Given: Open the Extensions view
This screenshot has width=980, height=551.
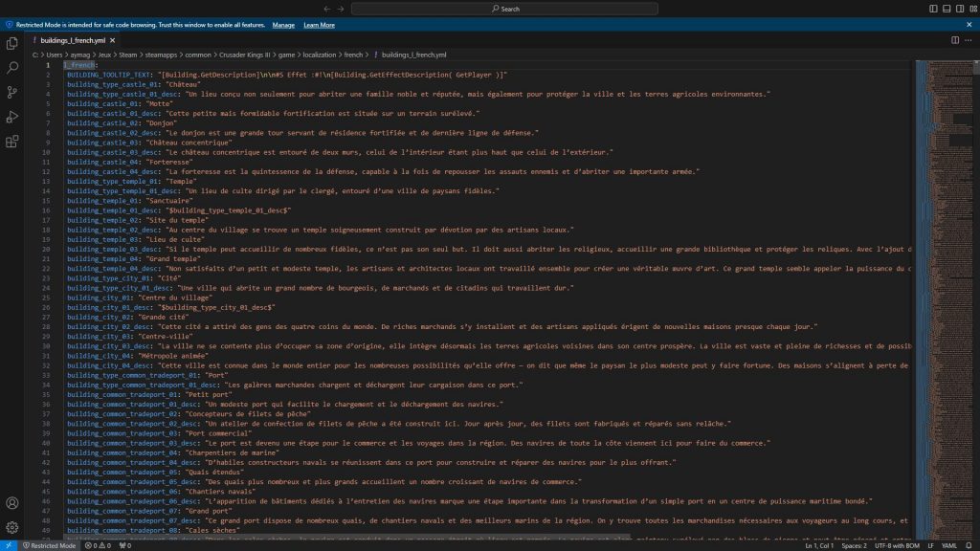Looking at the screenshot, I should tap(12, 142).
